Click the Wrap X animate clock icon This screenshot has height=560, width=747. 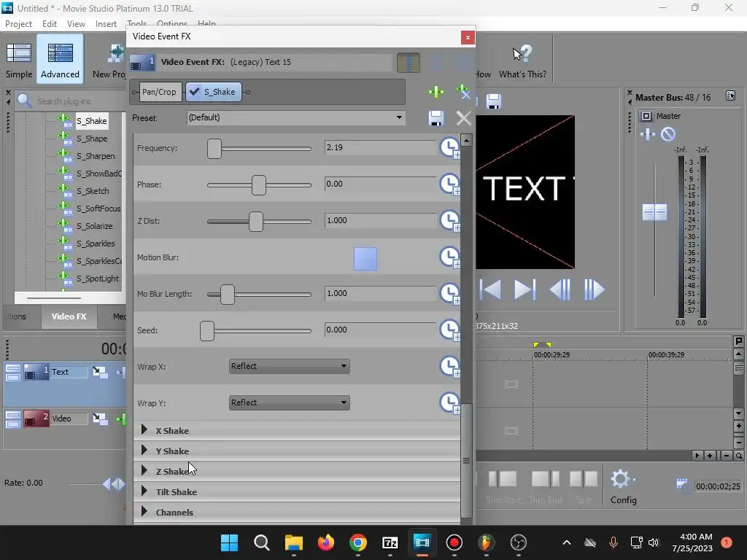click(x=449, y=366)
